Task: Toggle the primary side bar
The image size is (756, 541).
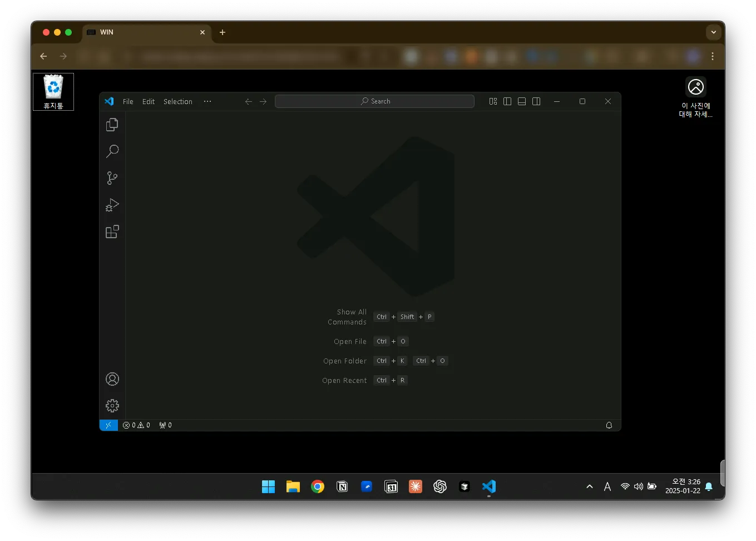Action: pos(507,101)
